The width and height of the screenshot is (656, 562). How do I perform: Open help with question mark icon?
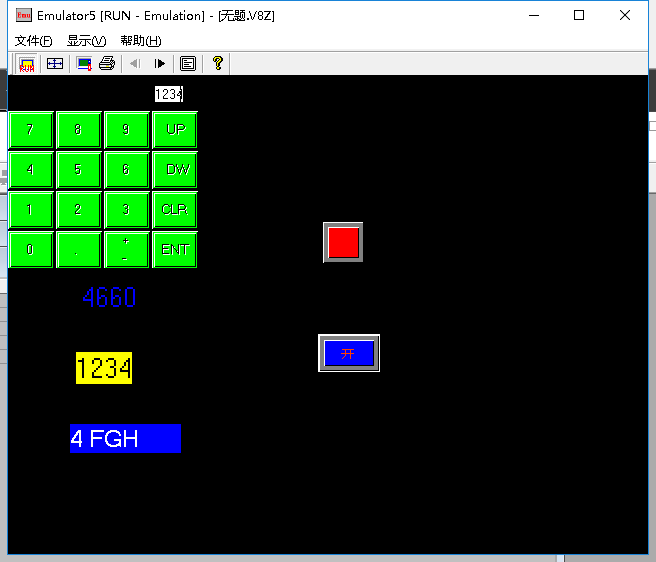tap(217, 64)
